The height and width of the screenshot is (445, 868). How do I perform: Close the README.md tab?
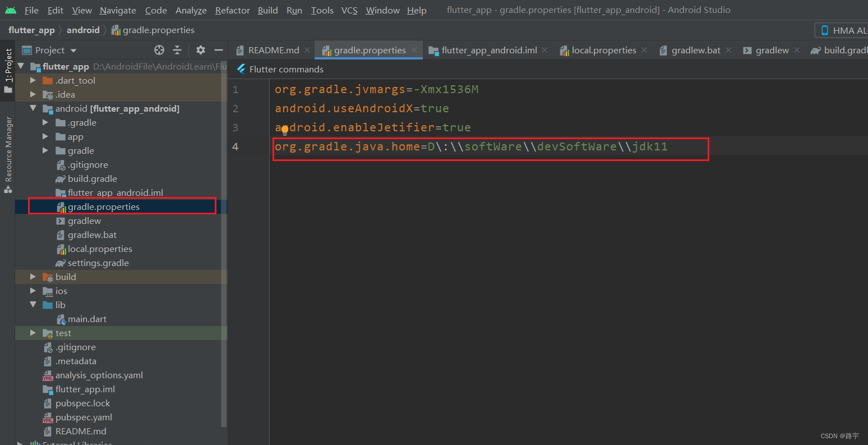(307, 50)
